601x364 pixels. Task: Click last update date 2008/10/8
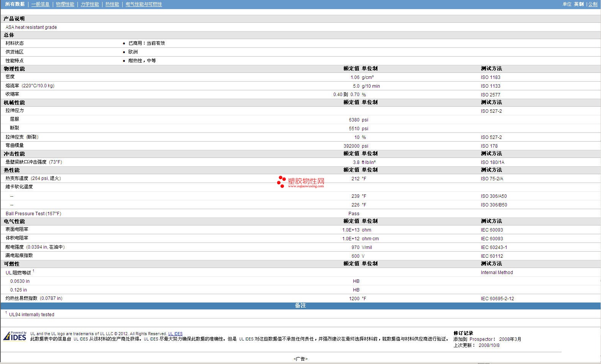489,345
